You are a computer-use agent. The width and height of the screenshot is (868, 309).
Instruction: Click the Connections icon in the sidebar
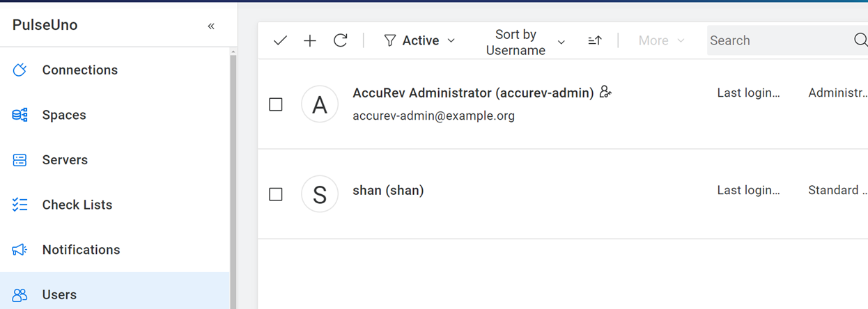click(20, 70)
